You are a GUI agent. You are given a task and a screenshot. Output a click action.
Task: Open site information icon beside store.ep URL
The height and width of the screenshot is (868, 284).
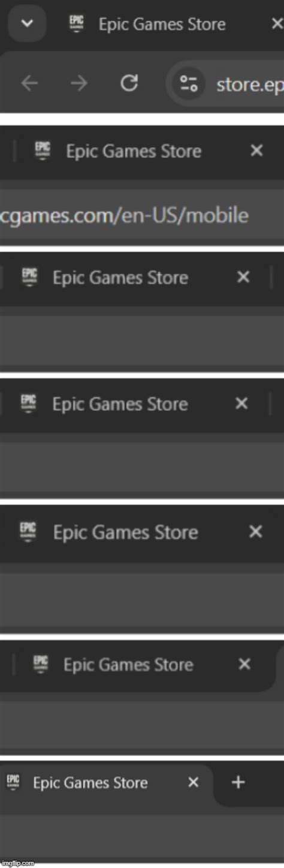[189, 83]
